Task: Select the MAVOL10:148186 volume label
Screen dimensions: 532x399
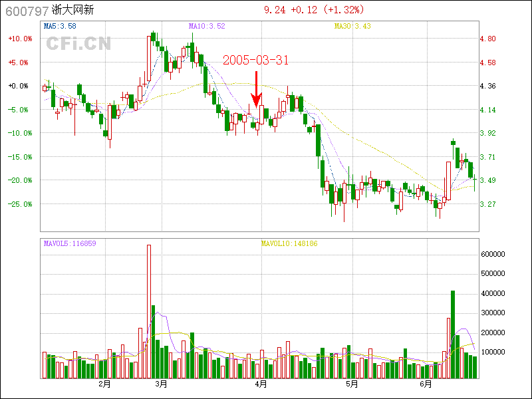Action: click(x=289, y=243)
